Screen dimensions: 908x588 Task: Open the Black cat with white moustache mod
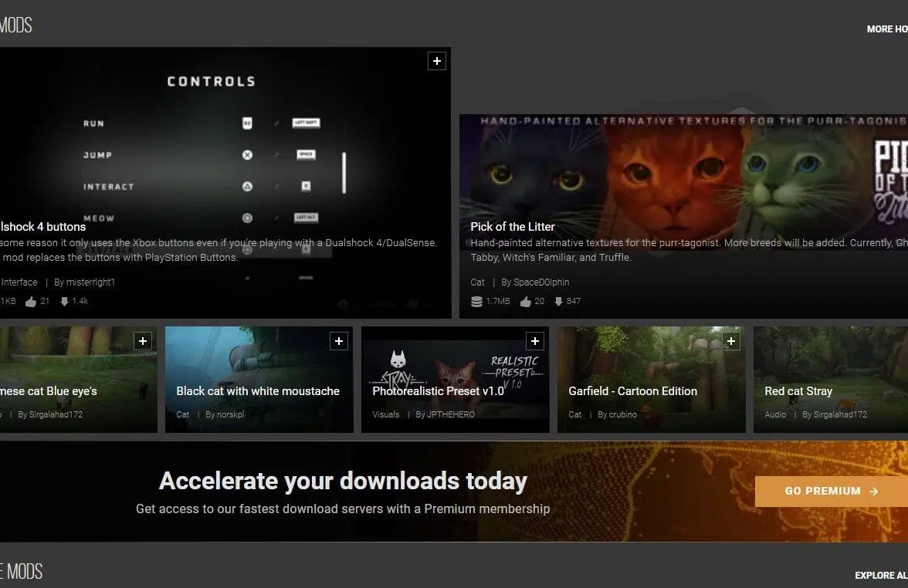pyautogui.click(x=258, y=391)
